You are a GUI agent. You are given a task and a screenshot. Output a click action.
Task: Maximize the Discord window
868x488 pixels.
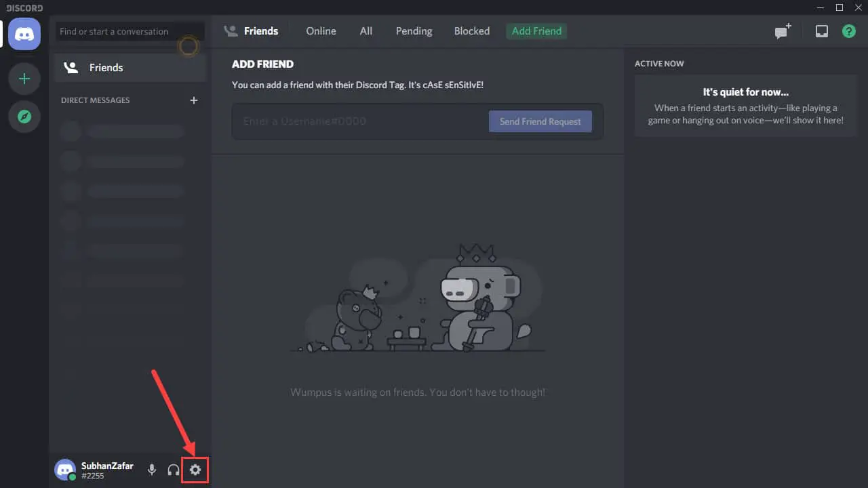pyautogui.click(x=839, y=7)
